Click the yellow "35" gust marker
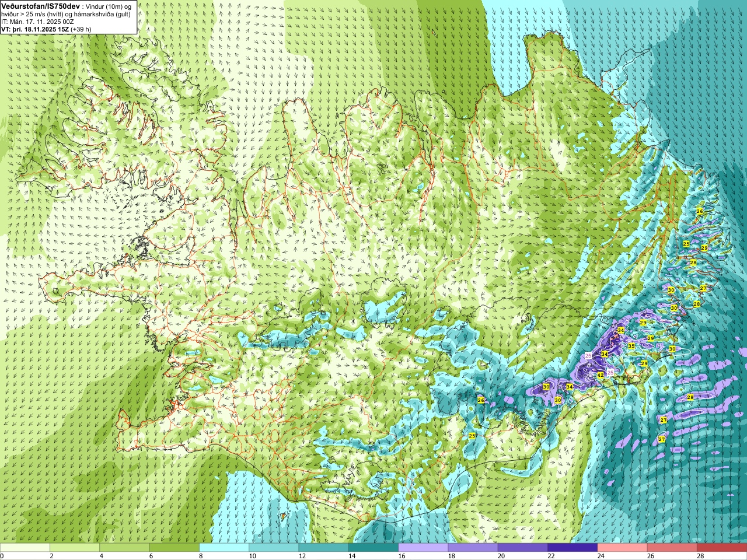 click(631, 346)
